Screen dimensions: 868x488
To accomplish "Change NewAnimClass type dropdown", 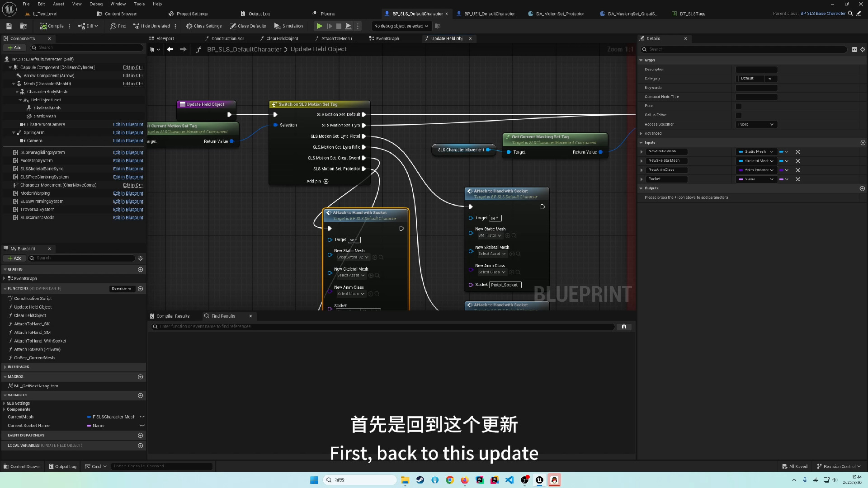I will pos(756,170).
